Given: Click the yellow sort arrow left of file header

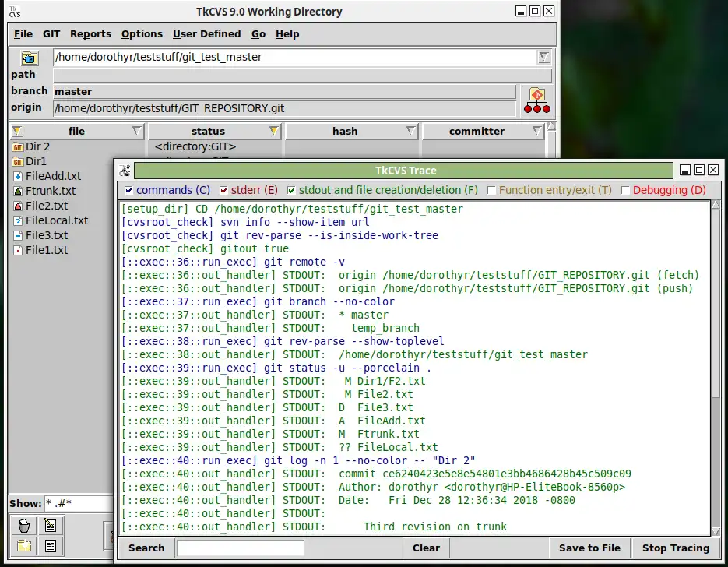Looking at the screenshot, I should [x=17, y=132].
